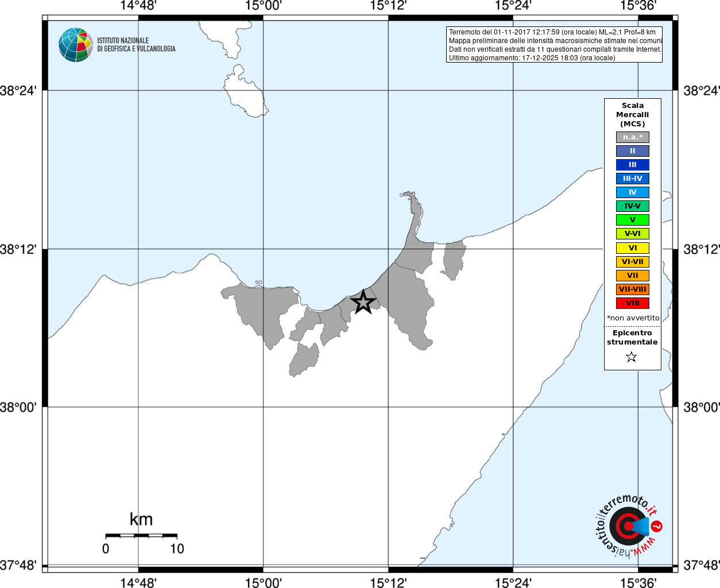Click the Scala Mercalli (MCS) legend title

(633, 115)
